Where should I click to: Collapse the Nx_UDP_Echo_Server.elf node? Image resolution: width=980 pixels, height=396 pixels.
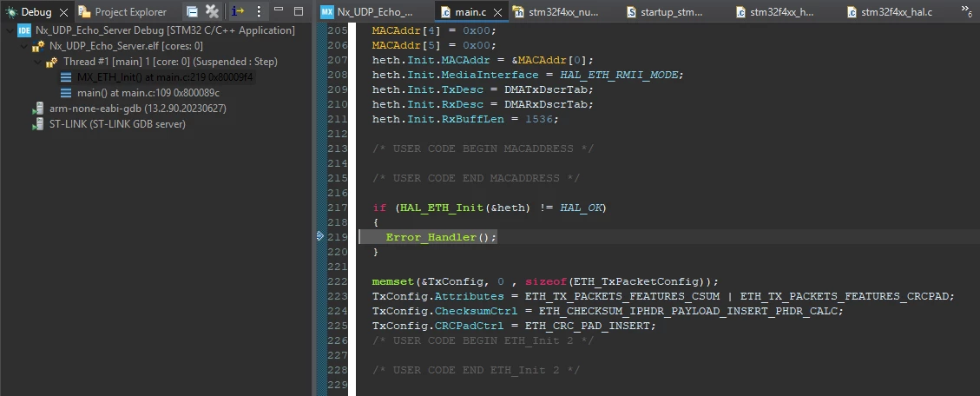[x=23, y=46]
